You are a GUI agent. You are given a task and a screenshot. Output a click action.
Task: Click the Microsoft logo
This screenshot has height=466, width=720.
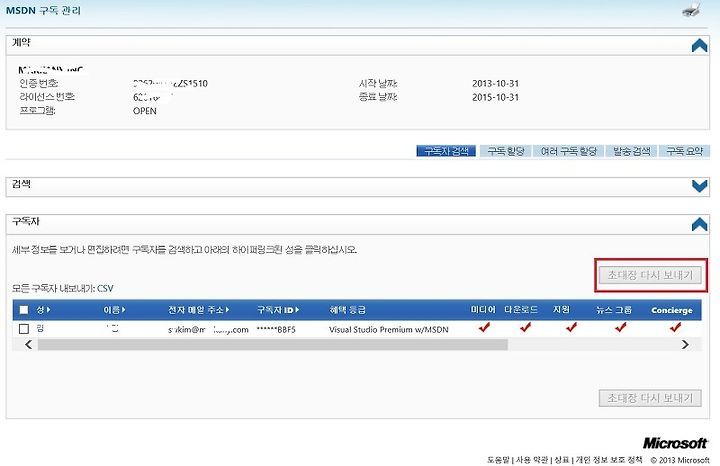click(x=675, y=443)
